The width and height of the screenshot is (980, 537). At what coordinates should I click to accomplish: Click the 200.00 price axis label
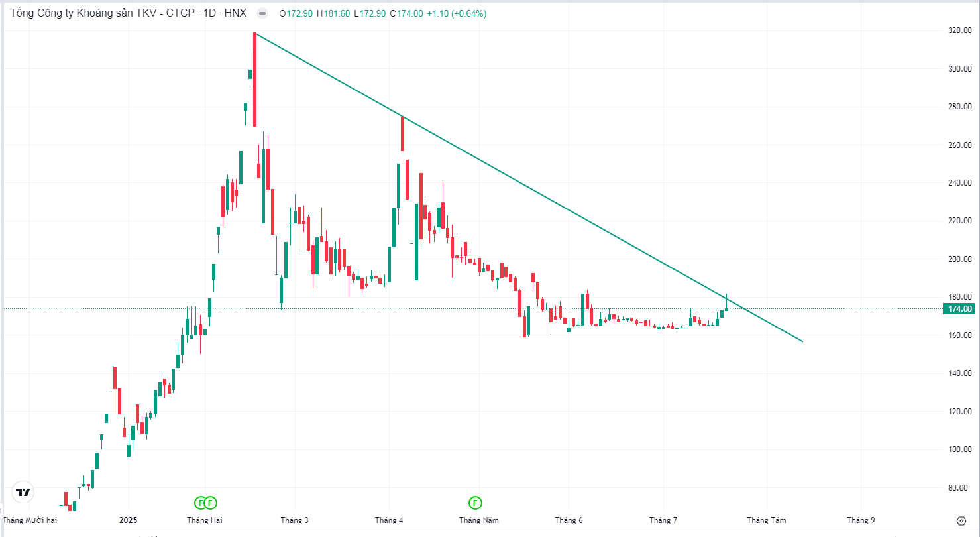959,259
